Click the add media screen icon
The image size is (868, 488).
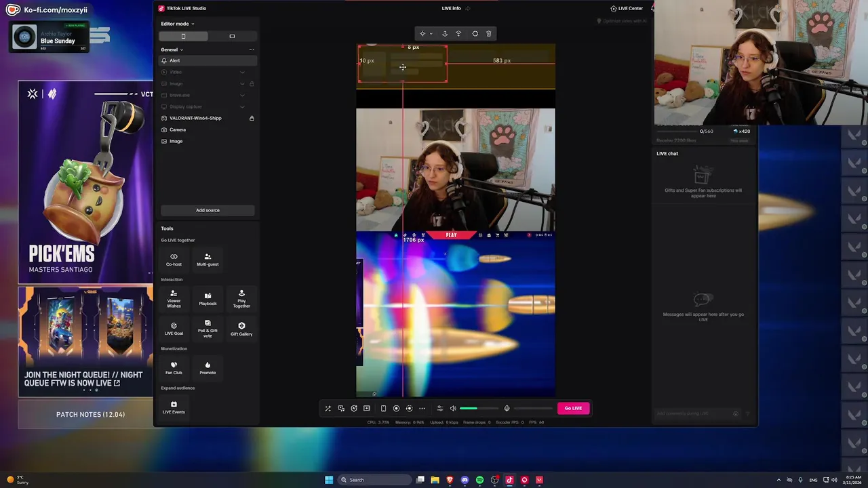[x=367, y=408]
